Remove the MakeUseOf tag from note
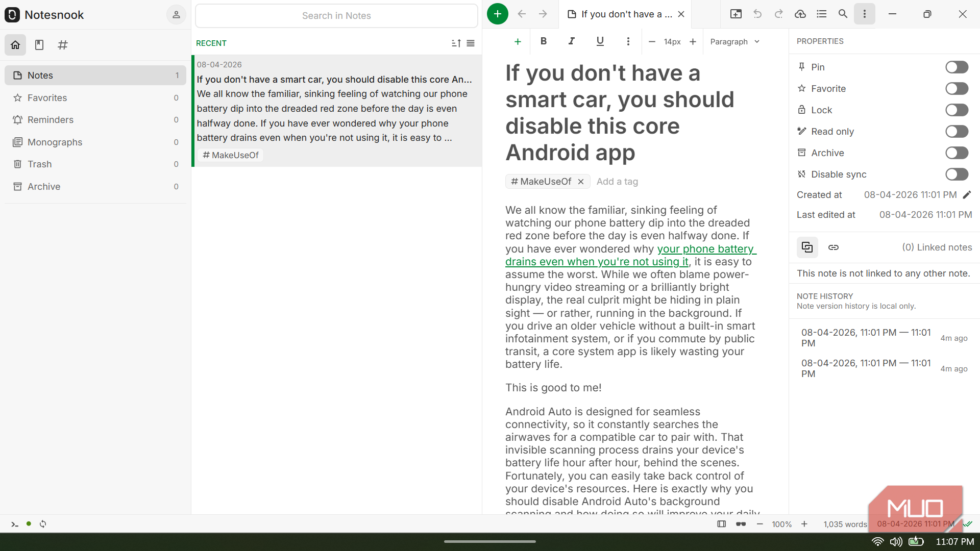Screen dimensions: 980x551 (x=581, y=182)
